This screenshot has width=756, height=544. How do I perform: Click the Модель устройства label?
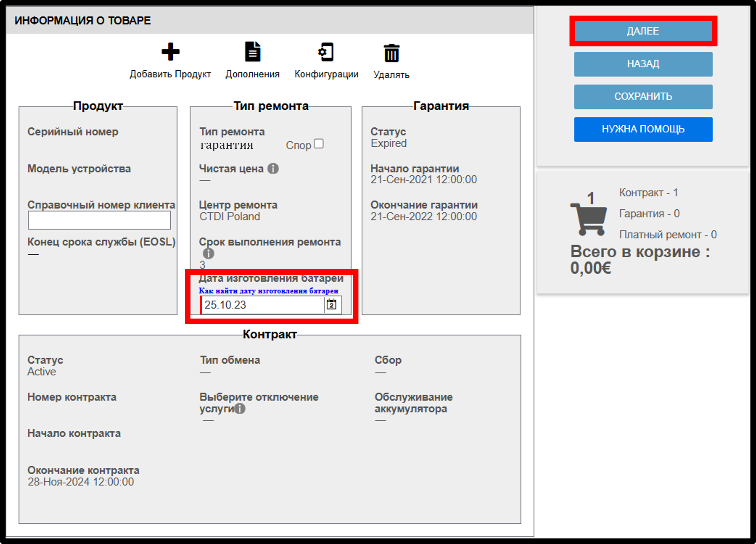(x=79, y=169)
